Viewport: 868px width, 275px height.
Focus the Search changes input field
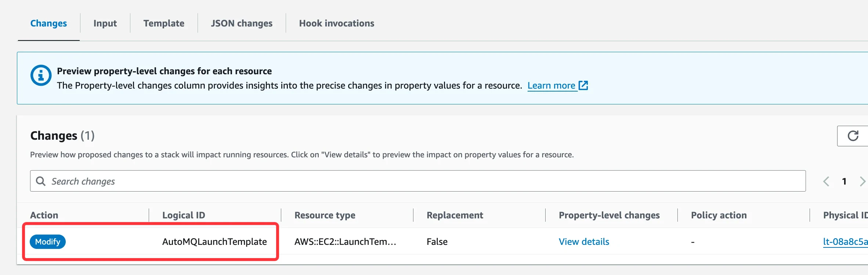pos(418,181)
